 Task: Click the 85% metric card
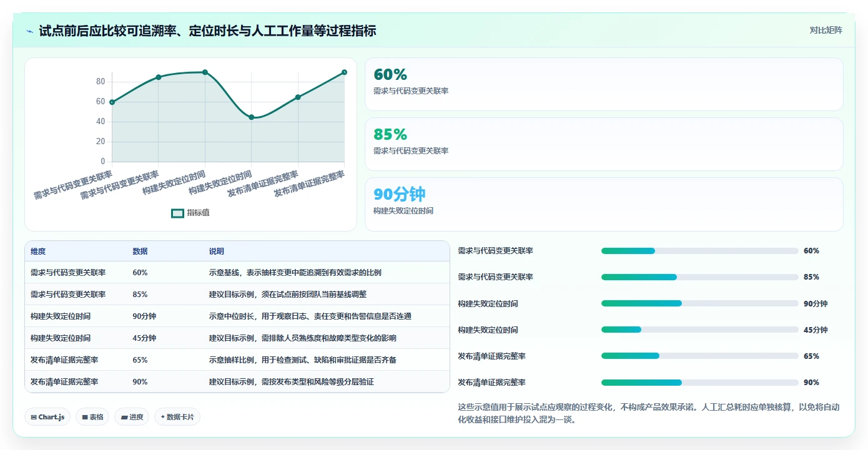[604, 144]
